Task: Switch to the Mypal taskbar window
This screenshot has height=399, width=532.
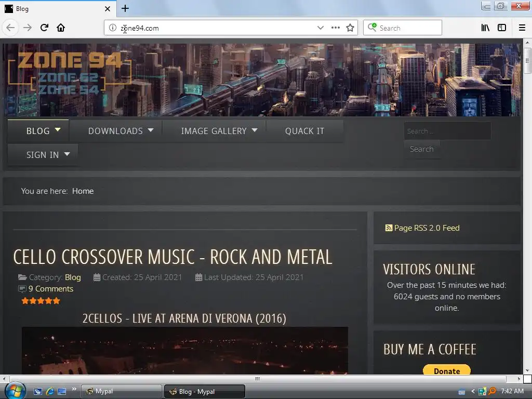Action: pos(121,391)
